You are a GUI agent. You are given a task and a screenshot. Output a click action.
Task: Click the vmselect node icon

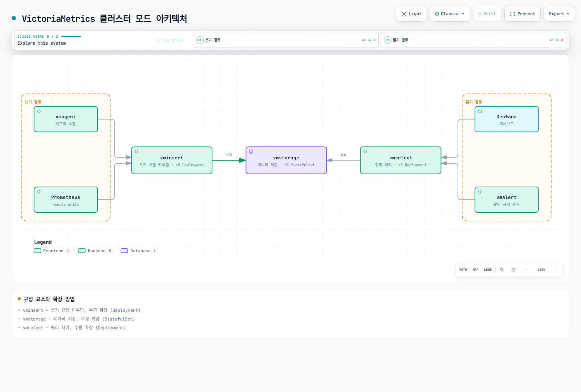[x=365, y=152]
